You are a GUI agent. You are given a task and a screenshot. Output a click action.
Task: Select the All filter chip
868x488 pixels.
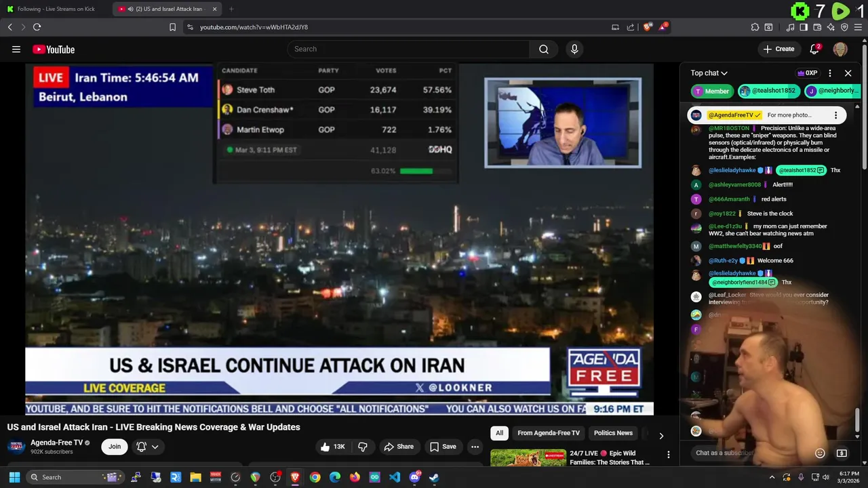(500, 433)
